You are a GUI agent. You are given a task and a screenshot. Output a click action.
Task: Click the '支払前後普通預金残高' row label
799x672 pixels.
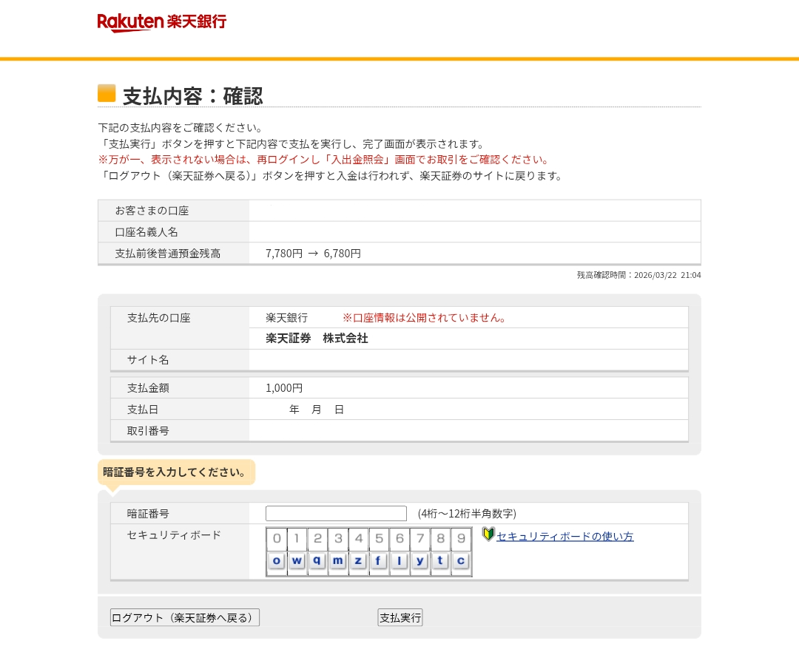coord(168,254)
